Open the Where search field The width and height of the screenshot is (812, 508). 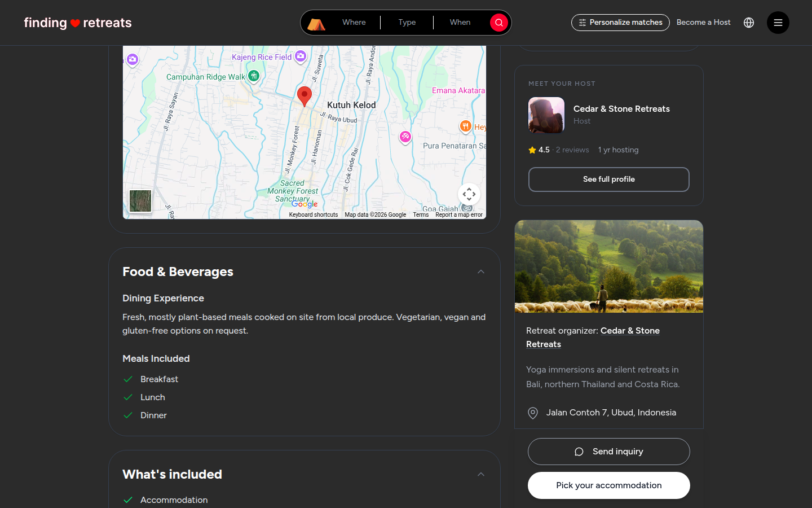click(x=354, y=23)
